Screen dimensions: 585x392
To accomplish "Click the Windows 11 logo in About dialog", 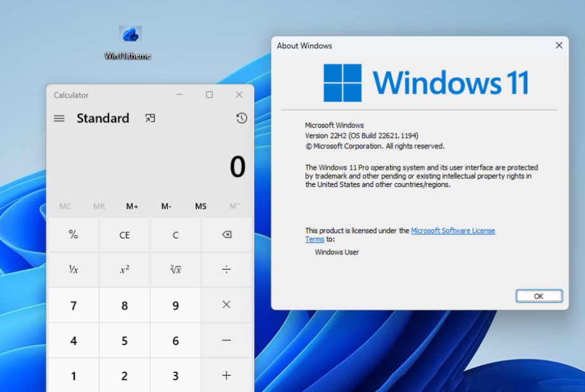I will coord(426,83).
